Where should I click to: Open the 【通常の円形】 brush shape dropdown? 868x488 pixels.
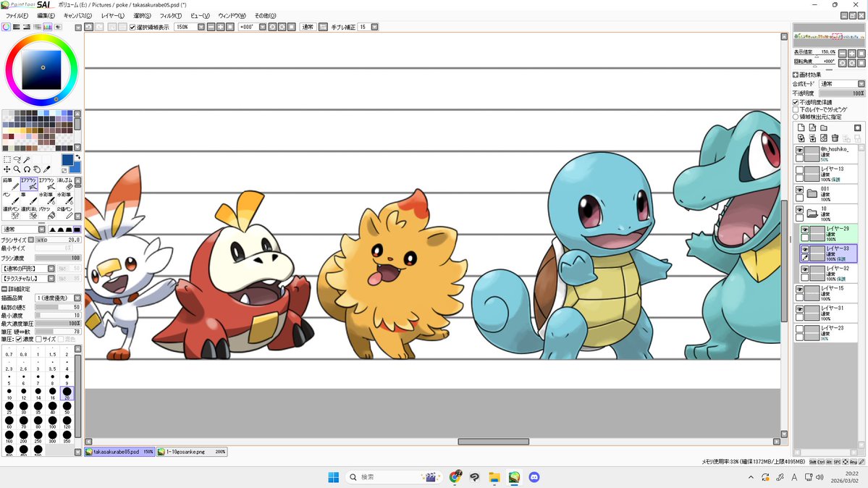point(29,269)
